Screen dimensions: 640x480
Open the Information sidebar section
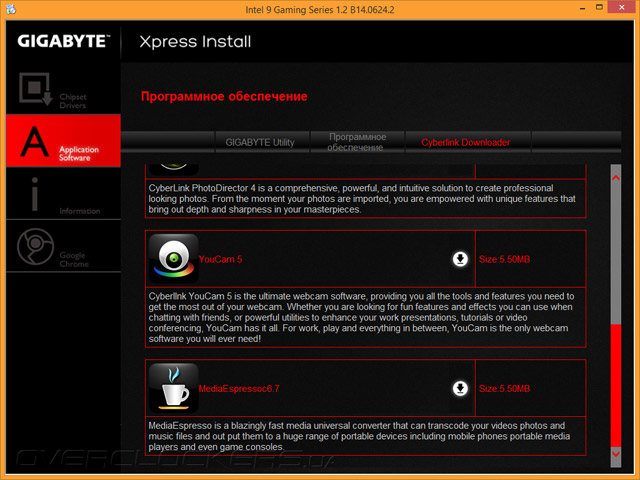click(63, 193)
